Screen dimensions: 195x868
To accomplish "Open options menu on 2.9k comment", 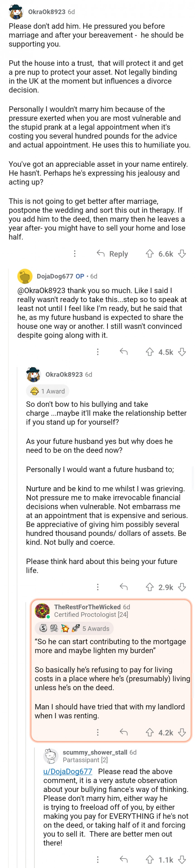I will pyautogui.click(x=98, y=587).
